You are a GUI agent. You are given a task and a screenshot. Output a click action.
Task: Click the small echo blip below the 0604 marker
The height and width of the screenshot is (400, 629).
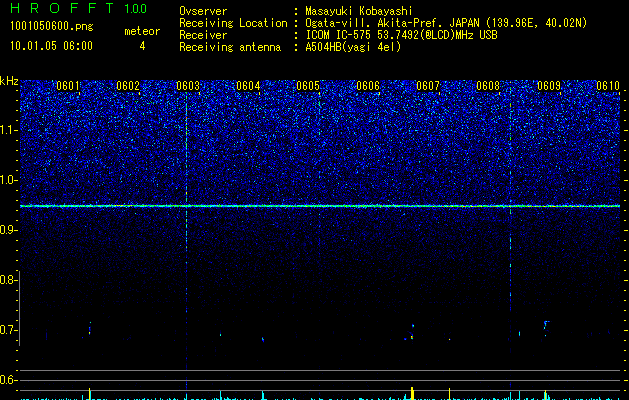pos(263,339)
